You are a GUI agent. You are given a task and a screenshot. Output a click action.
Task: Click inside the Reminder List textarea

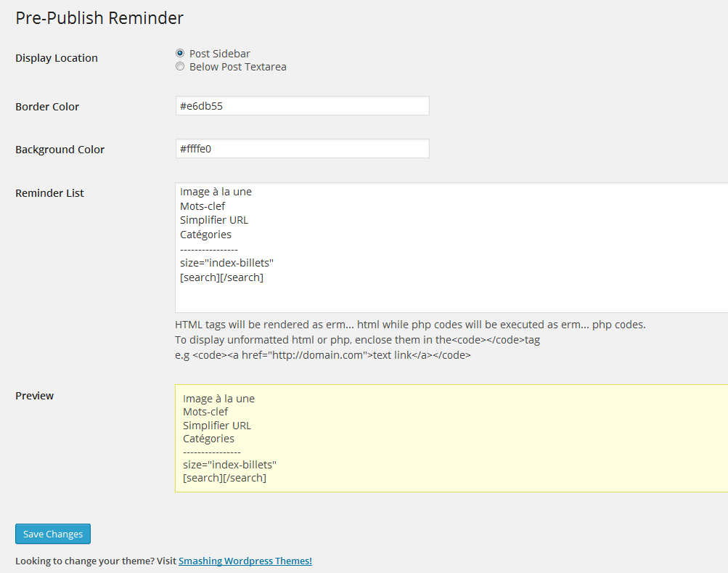[x=451, y=248]
